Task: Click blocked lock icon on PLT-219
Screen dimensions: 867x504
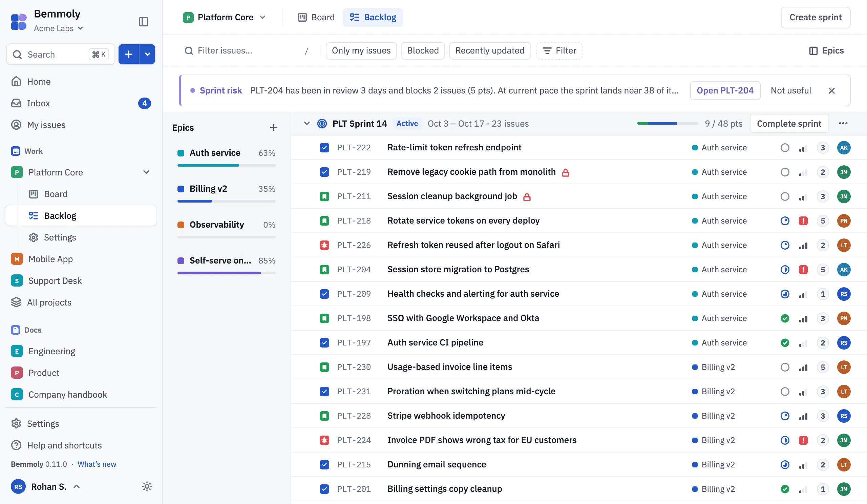Action: (x=565, y=172)
